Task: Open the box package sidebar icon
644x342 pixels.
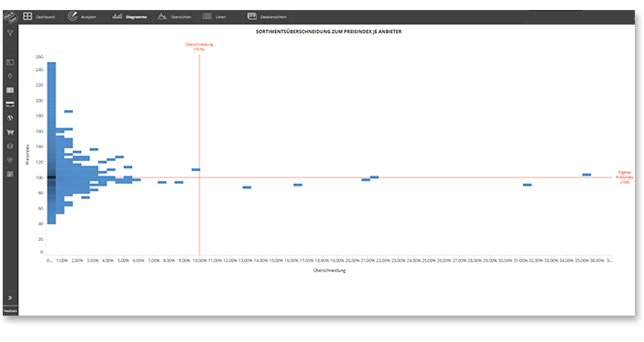Action: [10, 146]
